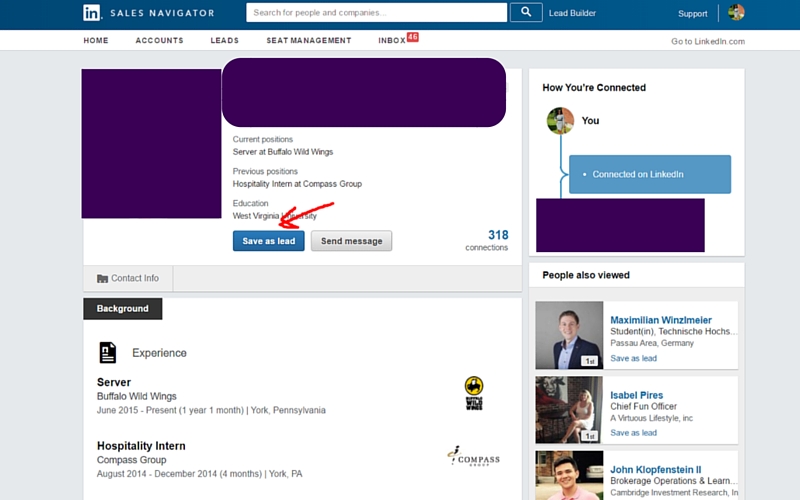Open Maximilian Winzlmeier's name link
The width and height of the screenshot is (800, 500).
point(661,320)
